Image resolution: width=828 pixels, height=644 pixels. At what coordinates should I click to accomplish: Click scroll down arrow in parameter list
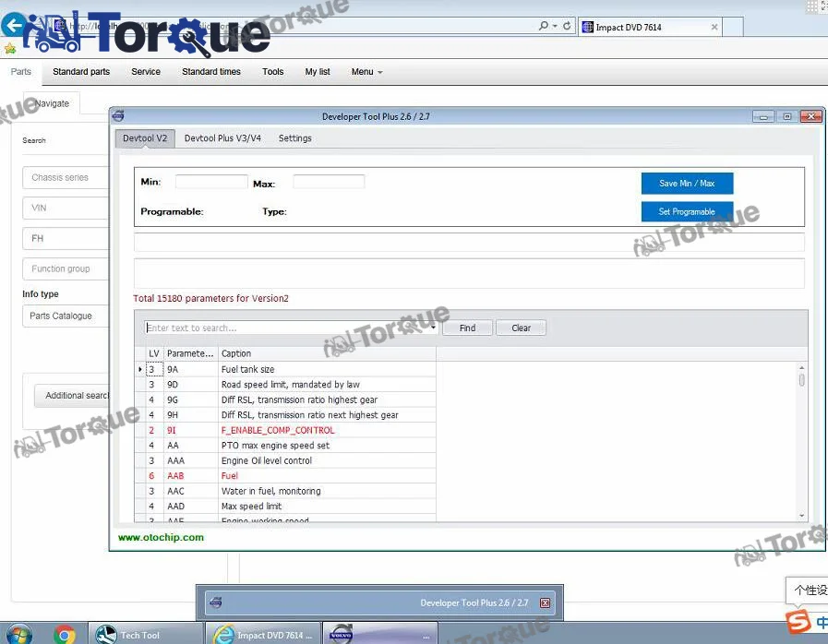pyautogui.click(x=801, y=516)
